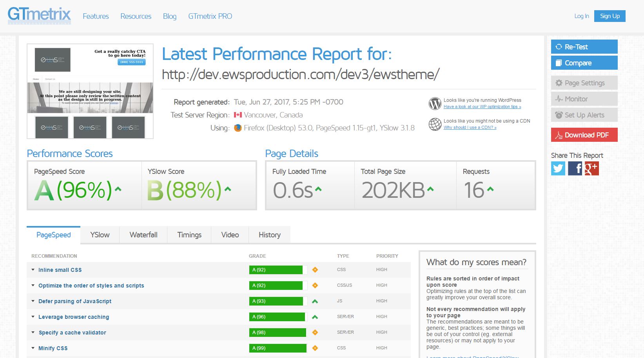Share report on Google Plus
This screenshot has width=644, height=358.
tap(591, 168)
